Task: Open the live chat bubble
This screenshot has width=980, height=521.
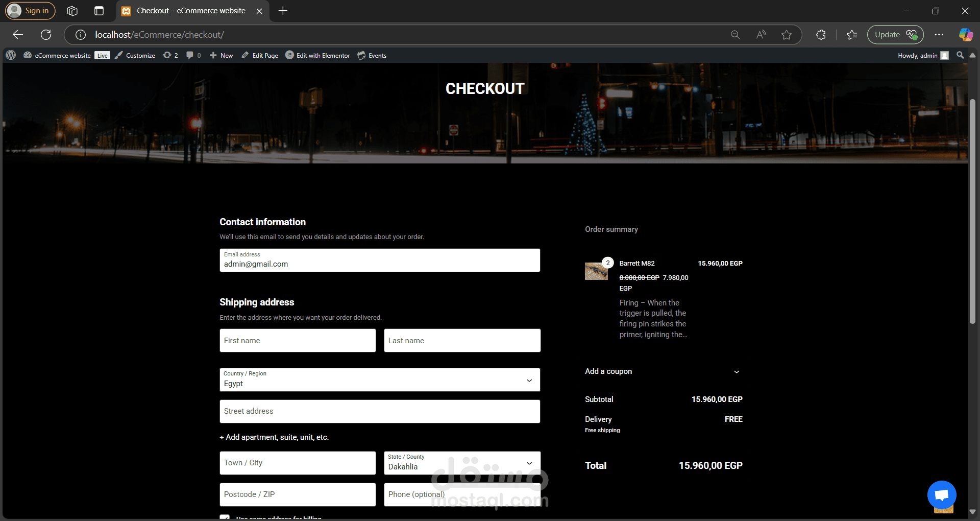Action: tap(942, 495)
